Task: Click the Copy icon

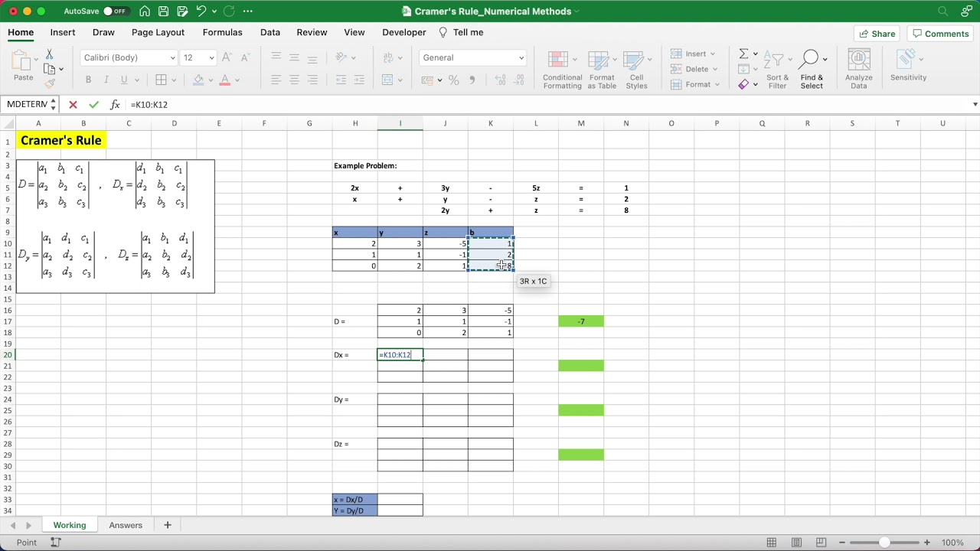Action: coord(50,69)
